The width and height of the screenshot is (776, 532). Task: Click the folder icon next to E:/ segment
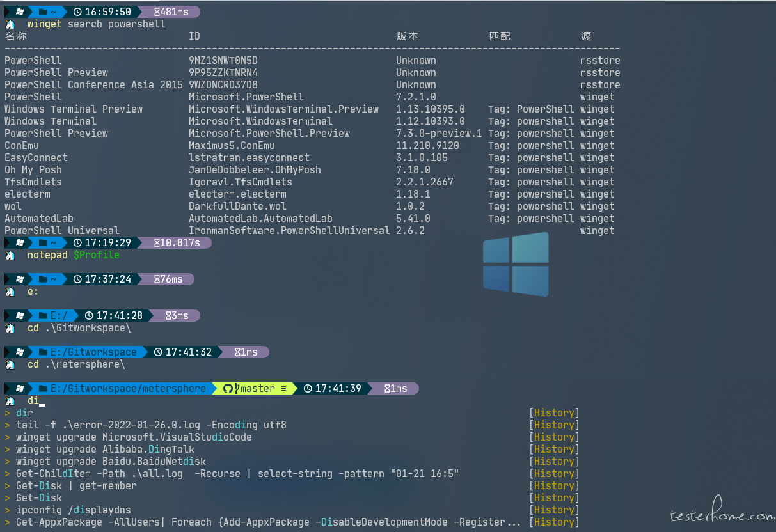point(43,315)
